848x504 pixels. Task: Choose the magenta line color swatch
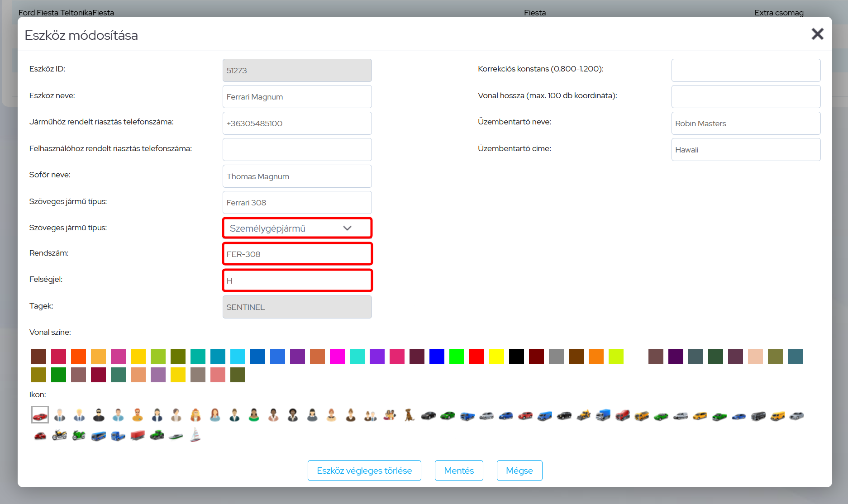coord(337,357)
